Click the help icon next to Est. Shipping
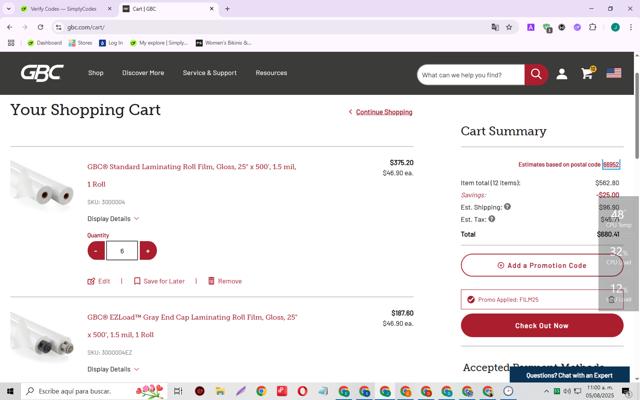640x400 pixels. pos(507,207)
